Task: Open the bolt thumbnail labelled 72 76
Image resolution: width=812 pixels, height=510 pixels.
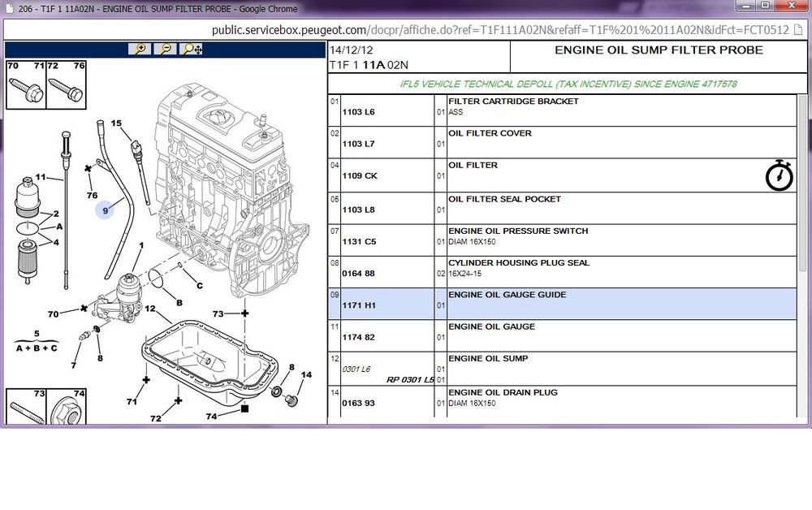Action: 67,84
